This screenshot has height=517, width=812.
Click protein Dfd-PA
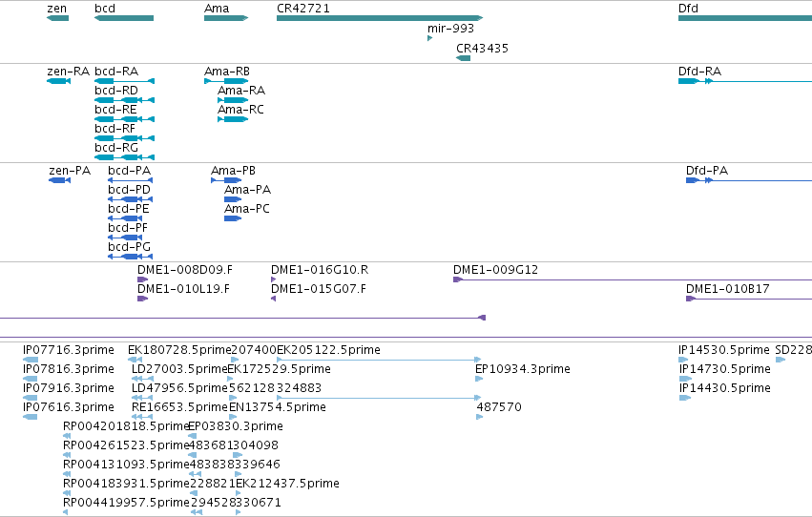[749, 180]
